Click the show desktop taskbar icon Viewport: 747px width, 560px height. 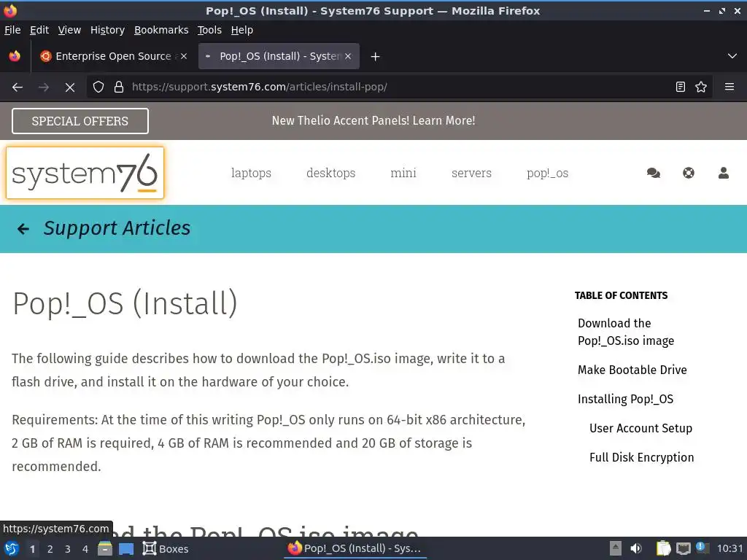click(126, 549)
